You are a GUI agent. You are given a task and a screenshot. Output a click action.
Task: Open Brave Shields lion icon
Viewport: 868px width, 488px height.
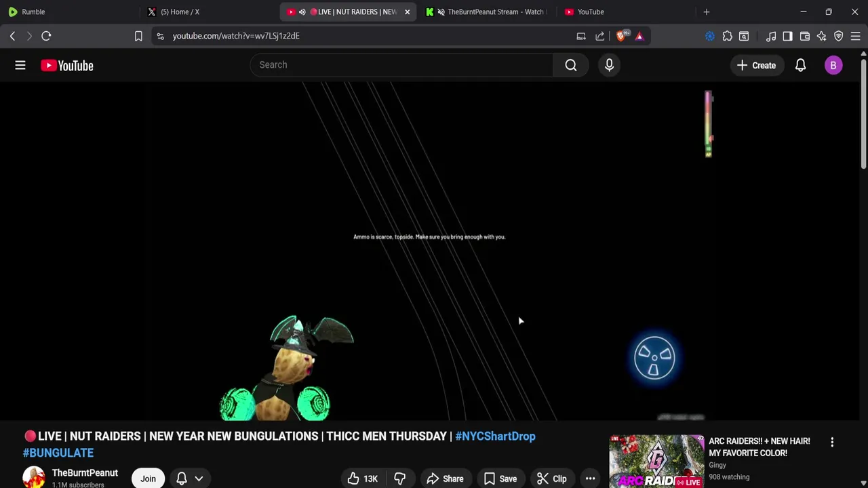click(621, 36)
